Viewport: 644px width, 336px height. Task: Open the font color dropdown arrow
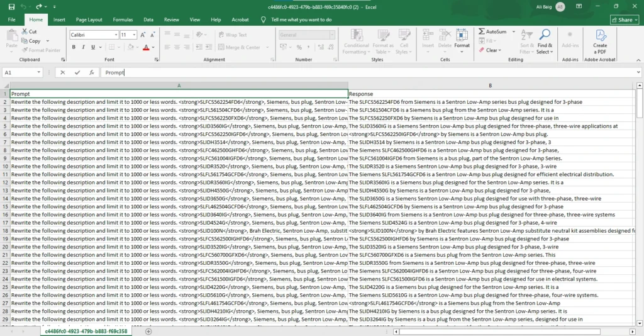(153, 47)
